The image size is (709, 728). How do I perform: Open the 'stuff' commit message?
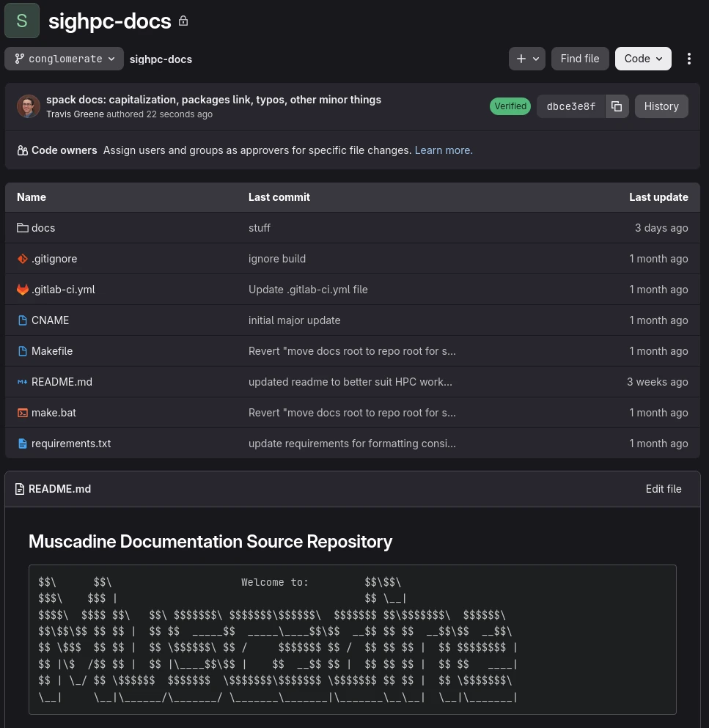[x=259, y=228]
